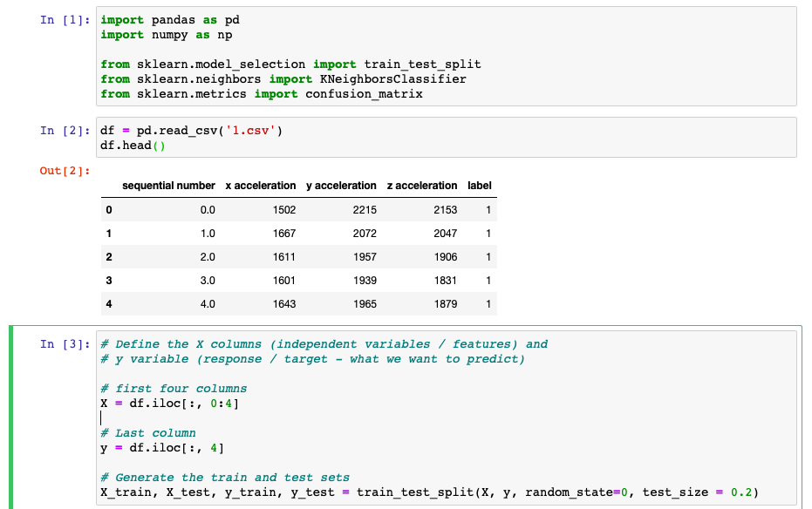Click sequential number value 2.0
The width and height of the screenshot is (812, 509).
click(208, 257)
